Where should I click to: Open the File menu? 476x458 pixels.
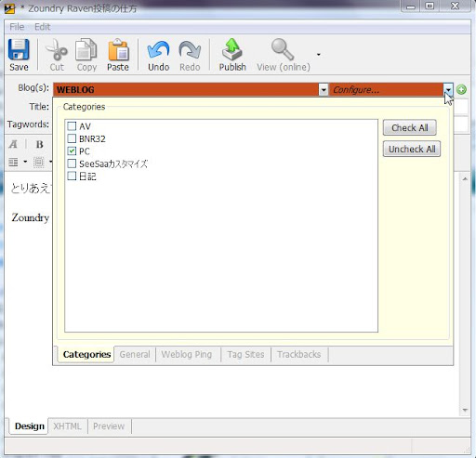[17, 27]
